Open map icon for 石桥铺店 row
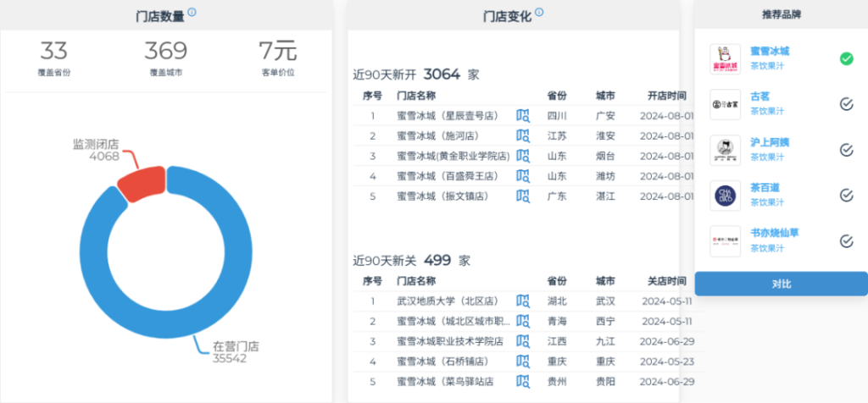 coord(523,362)
